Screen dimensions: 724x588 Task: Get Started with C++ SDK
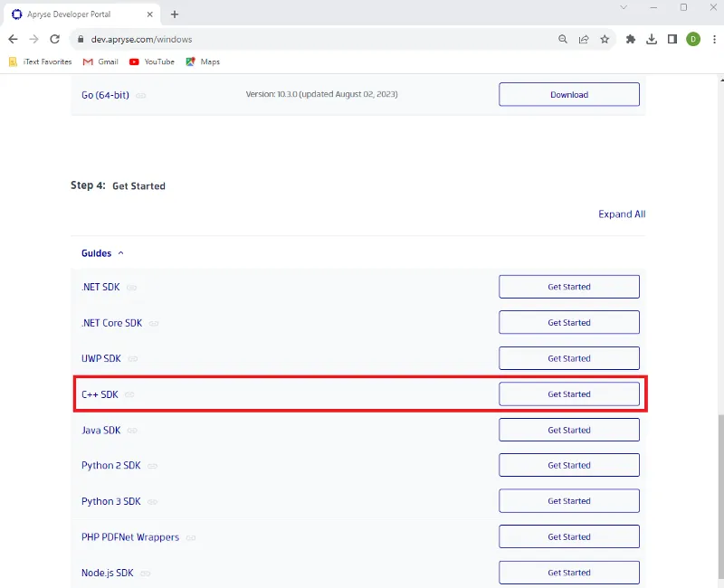pyautogui.click(x=569, y=394)
